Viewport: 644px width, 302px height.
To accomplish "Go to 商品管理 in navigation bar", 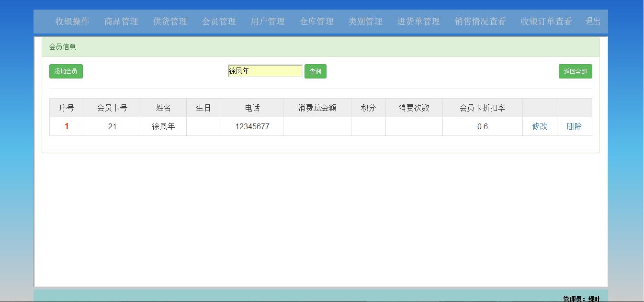I will coord(121,22).
